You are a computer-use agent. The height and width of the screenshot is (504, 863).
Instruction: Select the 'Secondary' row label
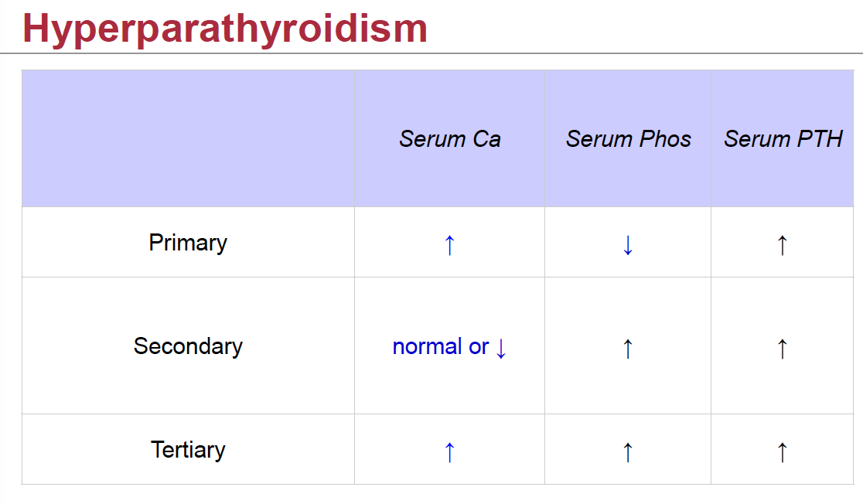(x=187, y=346)
